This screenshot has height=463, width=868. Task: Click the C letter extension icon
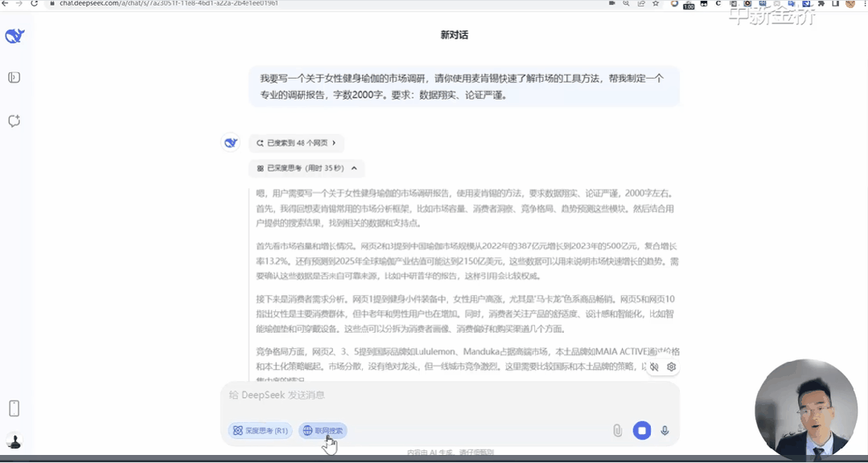[718, 3]
